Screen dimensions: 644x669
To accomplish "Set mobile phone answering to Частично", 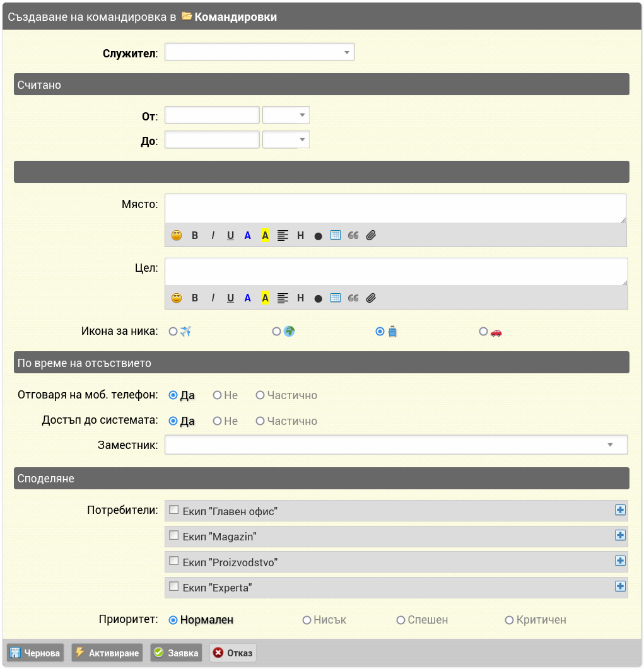I will point(260,395).
